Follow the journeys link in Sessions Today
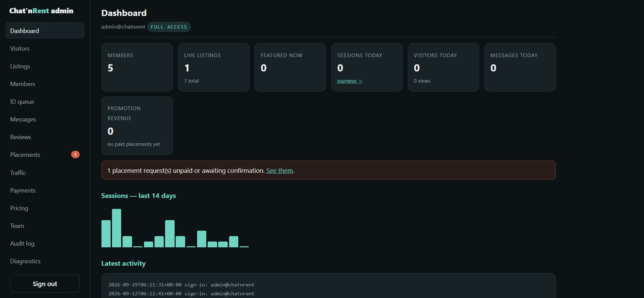Screen dimensions: 644x298 coord(349,81)
